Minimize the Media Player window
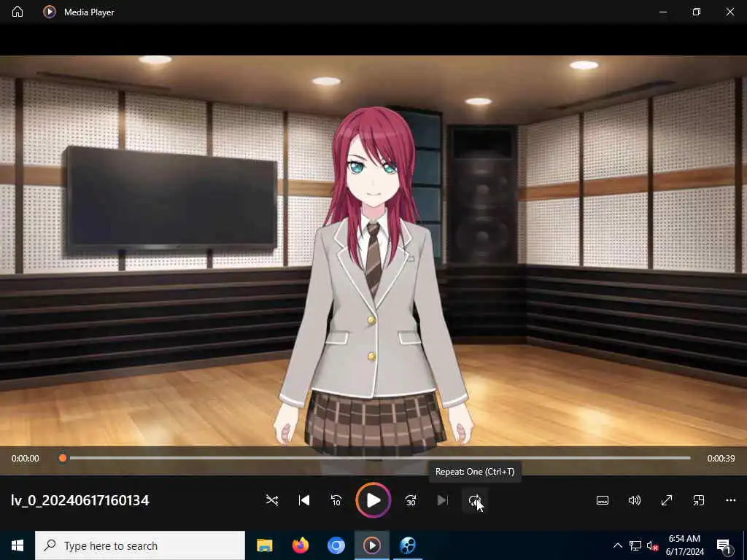Screen dimensions: 747x560 (662, 12)
